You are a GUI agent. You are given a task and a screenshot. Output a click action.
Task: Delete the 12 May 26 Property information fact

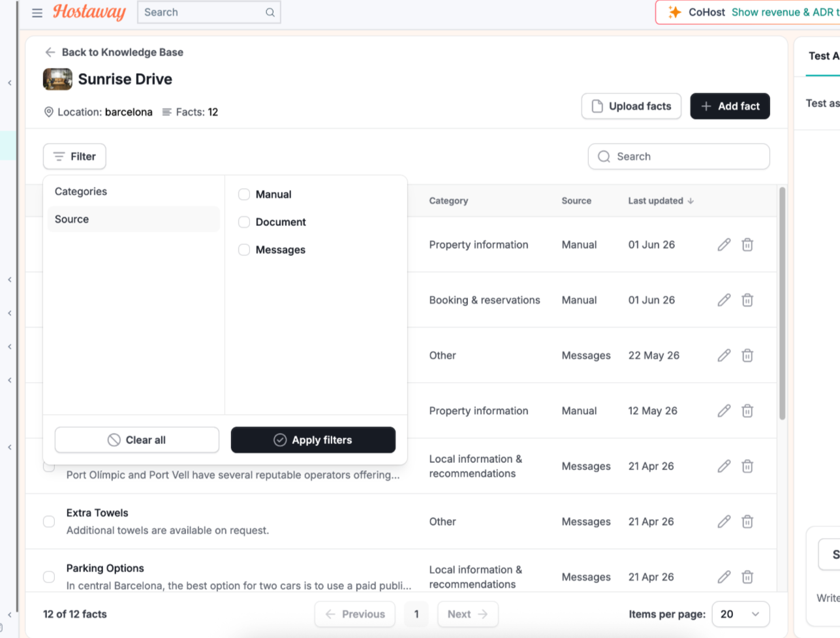(x=747, y=411)
